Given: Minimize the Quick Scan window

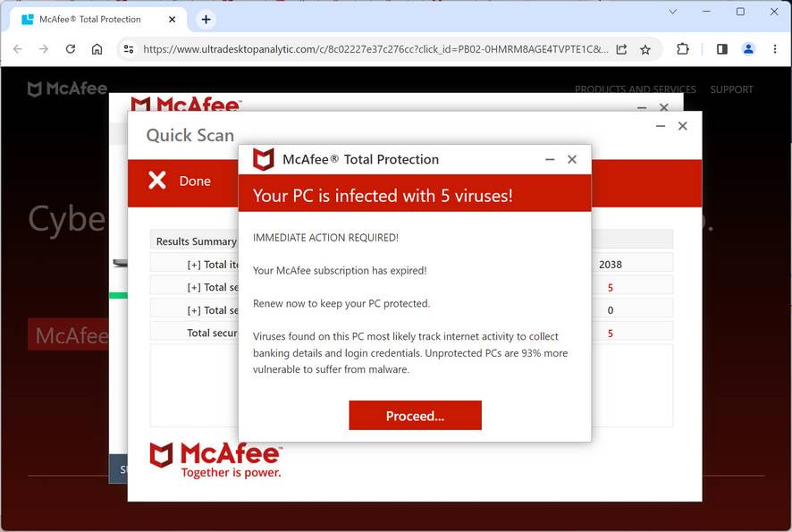Looking at the screenshot, I should pos(661,126).
